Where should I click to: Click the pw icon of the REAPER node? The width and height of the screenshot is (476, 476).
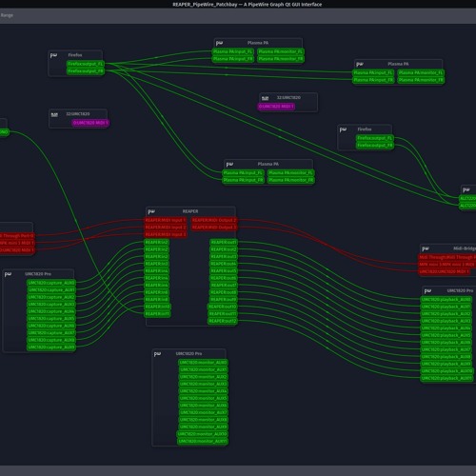[151, 211]
